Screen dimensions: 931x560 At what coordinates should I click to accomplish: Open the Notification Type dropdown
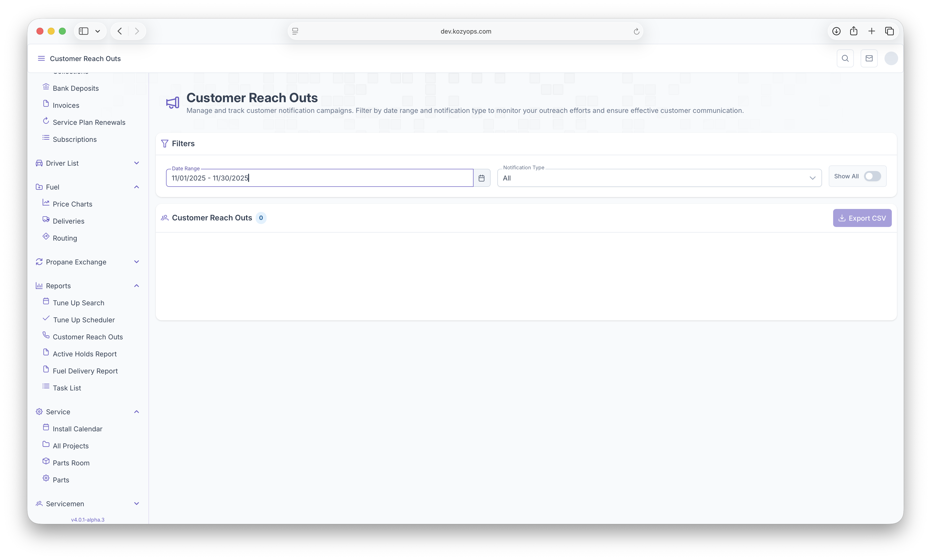[x=659, y=178]
